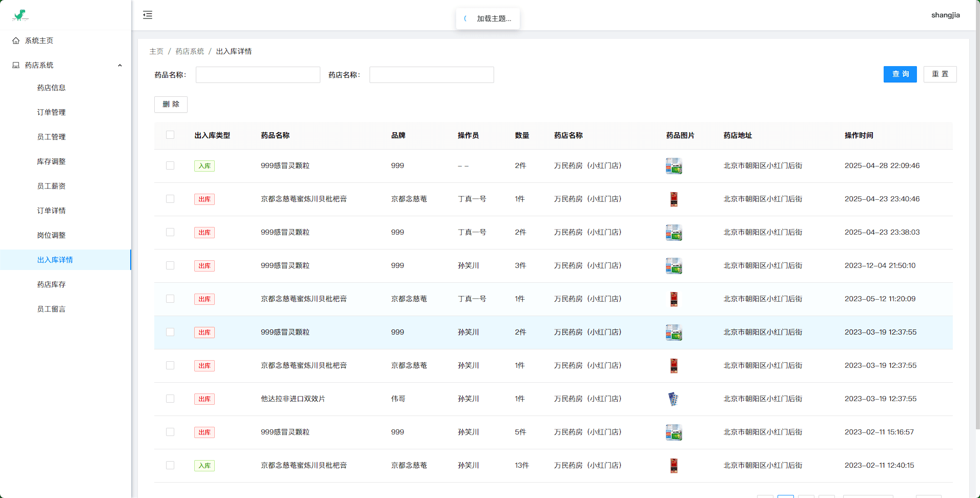Check the select-all checkbox in table header
The height and width of the screenshot is (498, 980).
point(170,135)
